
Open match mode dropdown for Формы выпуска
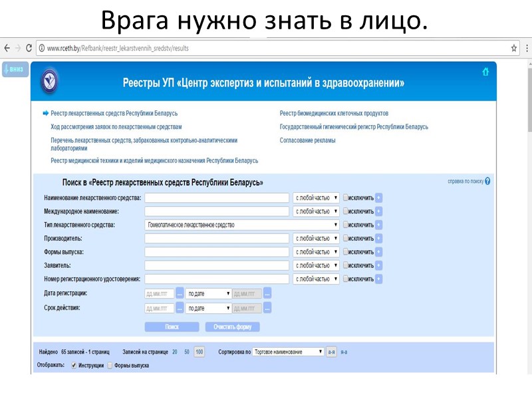(x=317, y=252)
